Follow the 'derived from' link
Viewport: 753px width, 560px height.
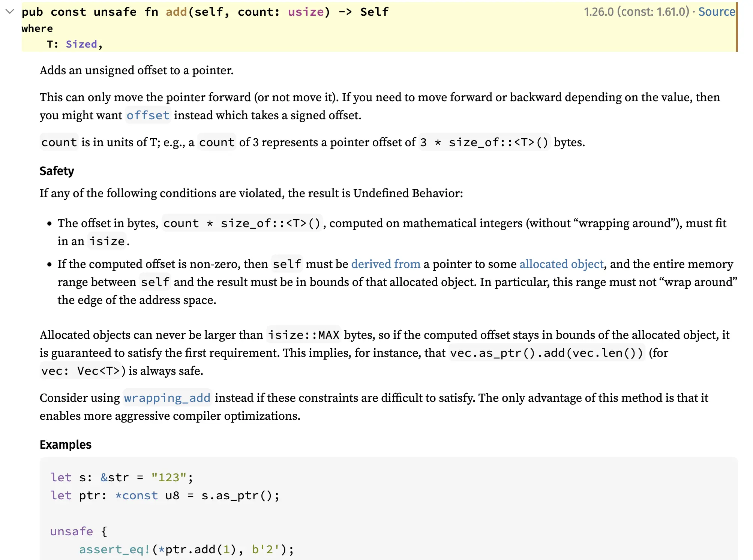click(385, 264)
